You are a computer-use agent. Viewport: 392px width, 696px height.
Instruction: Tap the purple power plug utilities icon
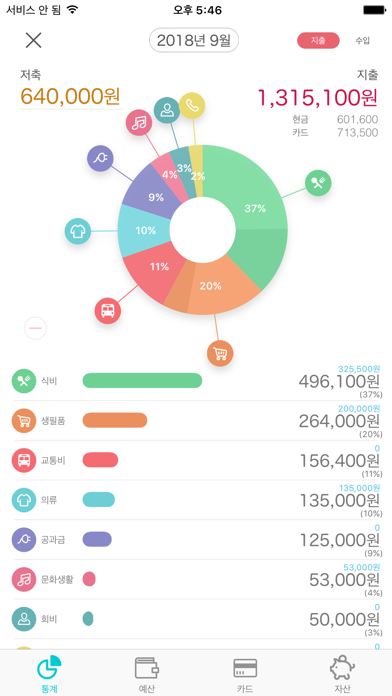coord(100,158)
